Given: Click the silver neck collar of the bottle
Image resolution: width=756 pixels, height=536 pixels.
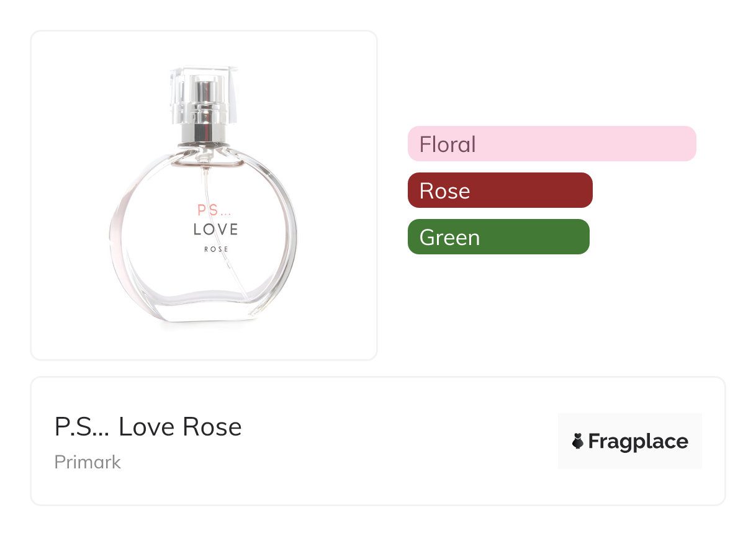Looking at the screenshot, I should coord(203,133).
